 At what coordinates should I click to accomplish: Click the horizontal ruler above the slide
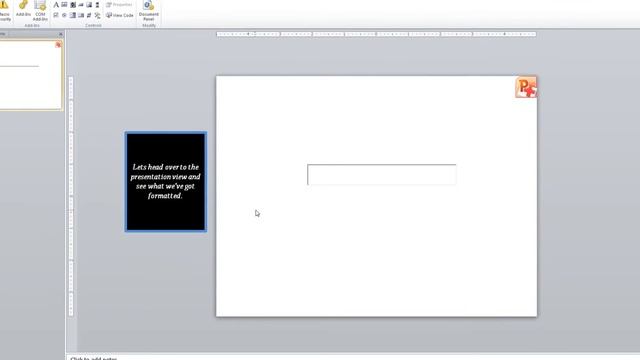click(x=376, y=34)
